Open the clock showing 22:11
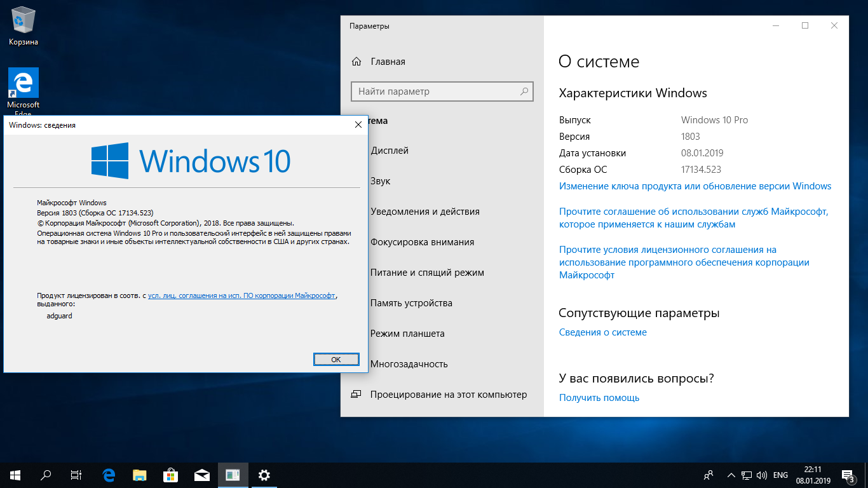 (x=813, y=475)
